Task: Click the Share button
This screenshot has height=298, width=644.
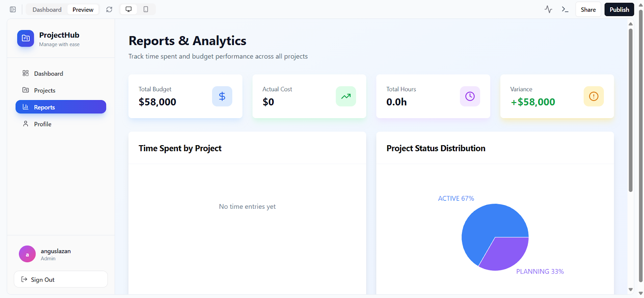Action: click(588, 9)
